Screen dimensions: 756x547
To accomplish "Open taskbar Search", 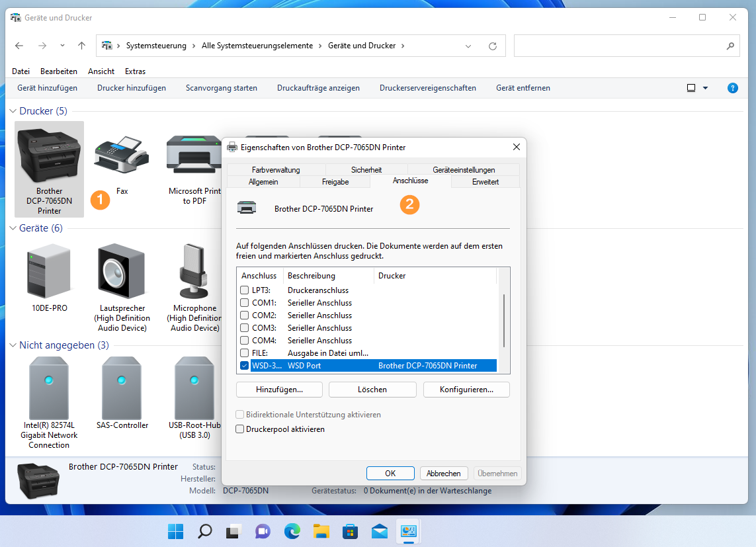I will [205, 532].
